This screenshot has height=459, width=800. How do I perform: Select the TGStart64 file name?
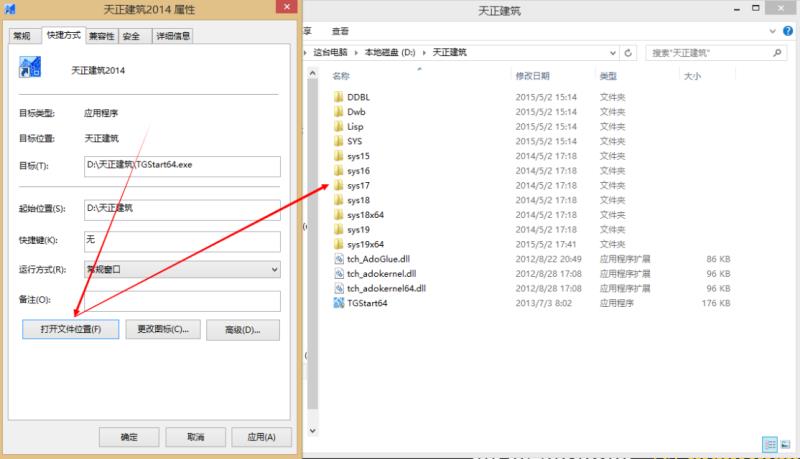[367, 303]
